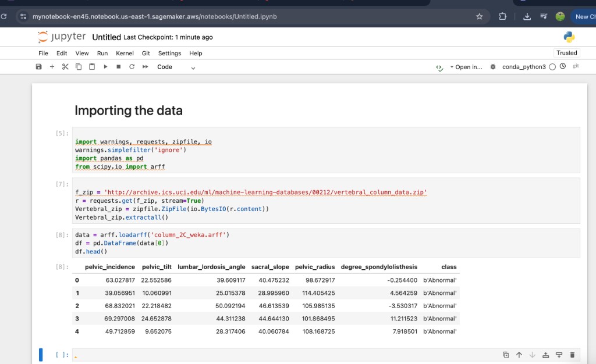
Task: Click the browser address bar URL
Action: click(x=154, y=17)
